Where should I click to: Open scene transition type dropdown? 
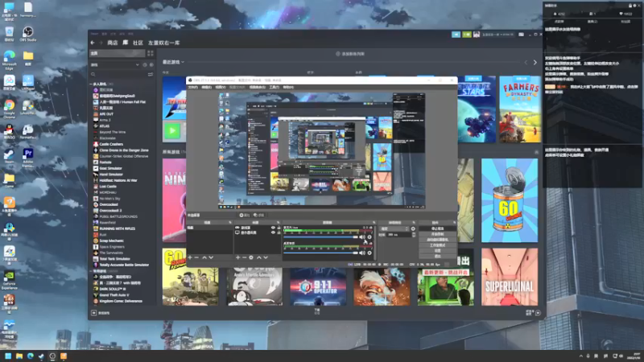point(394,228)
